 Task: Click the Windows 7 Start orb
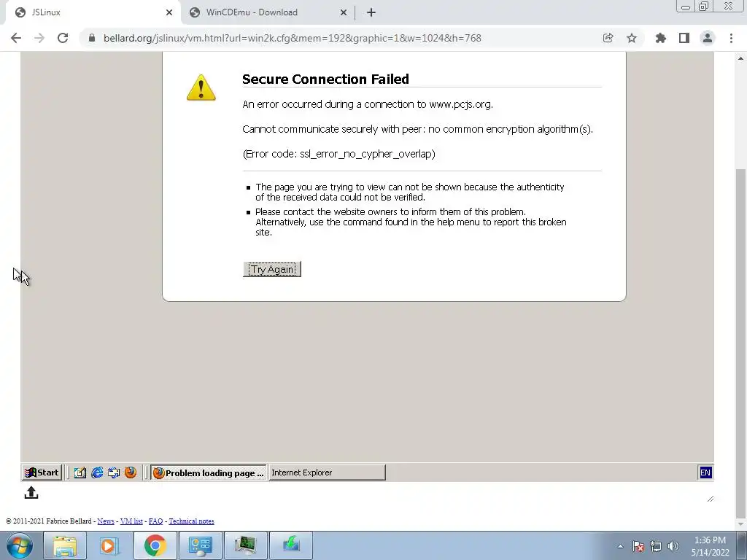[x=20, y=545]
